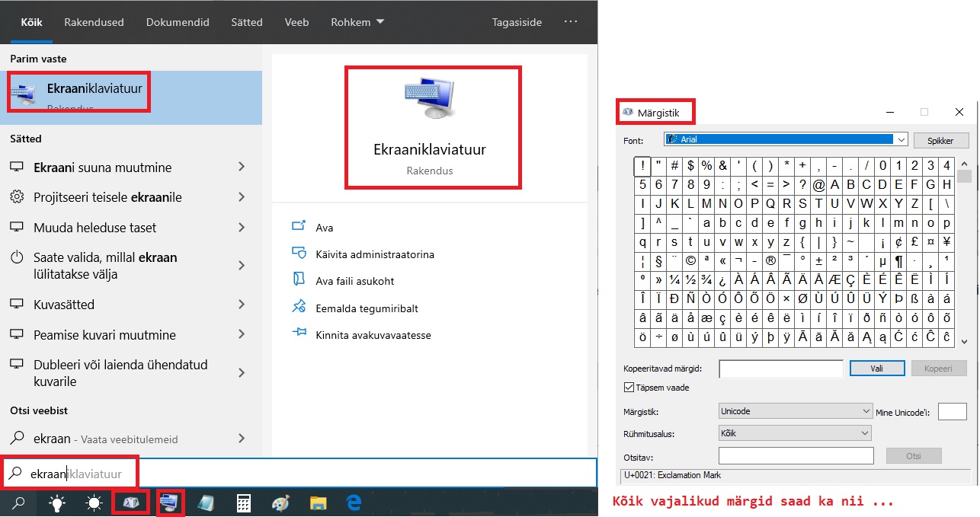Click the 'Otsitav' search input field

pos(796,455)
